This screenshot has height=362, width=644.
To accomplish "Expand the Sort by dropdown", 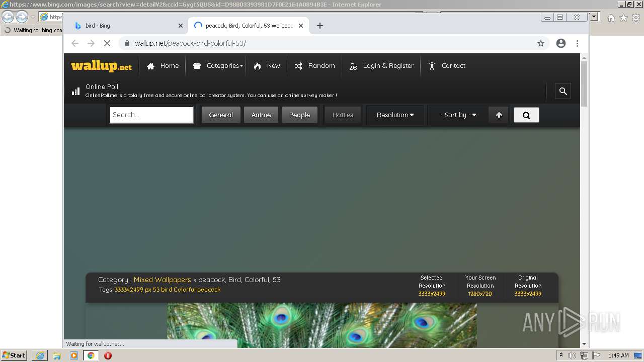I will coord(458,115).
